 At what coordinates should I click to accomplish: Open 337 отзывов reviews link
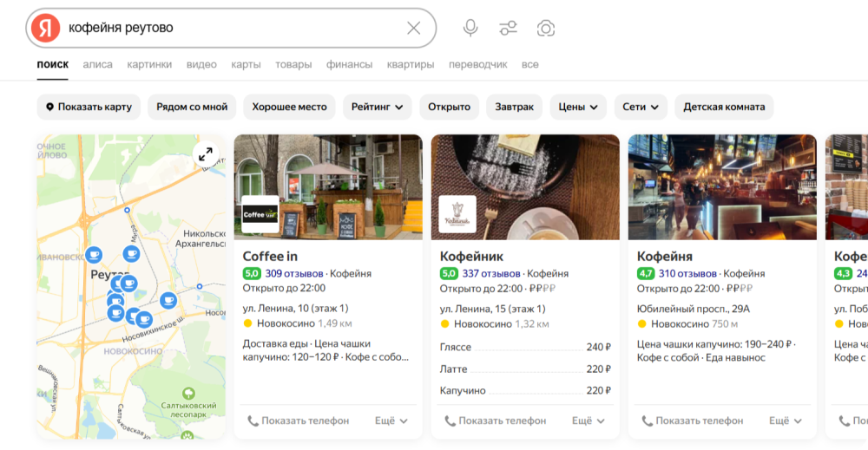tap(491, 274)
